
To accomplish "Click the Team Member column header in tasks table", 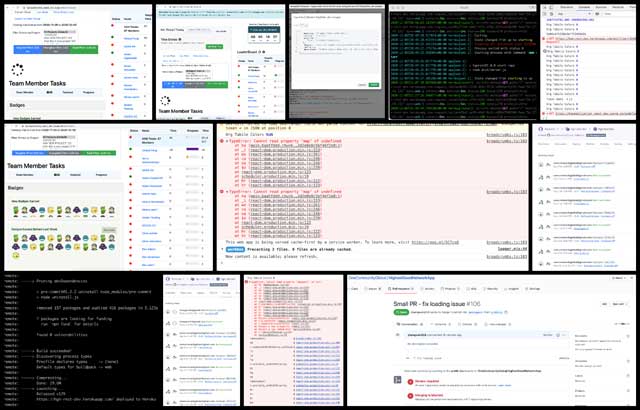I will (x=25, y=92).
